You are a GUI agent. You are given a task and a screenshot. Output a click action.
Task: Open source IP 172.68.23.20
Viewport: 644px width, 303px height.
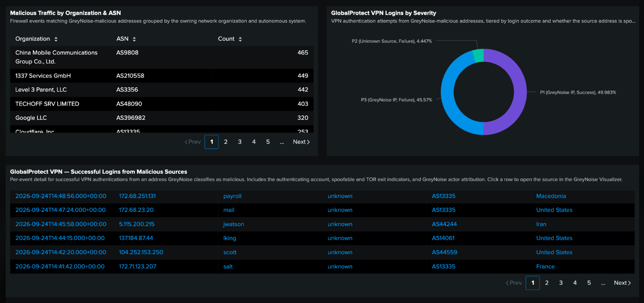click(x=136, y=210)
